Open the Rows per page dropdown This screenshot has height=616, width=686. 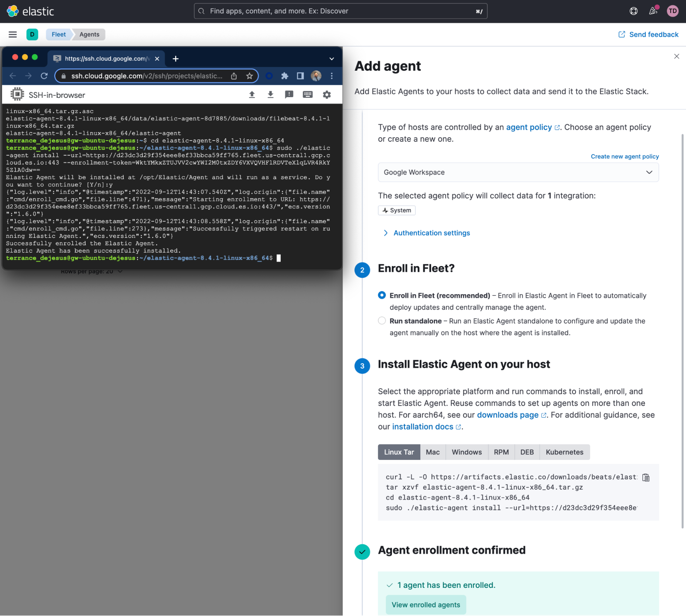(x=92, y=271)
